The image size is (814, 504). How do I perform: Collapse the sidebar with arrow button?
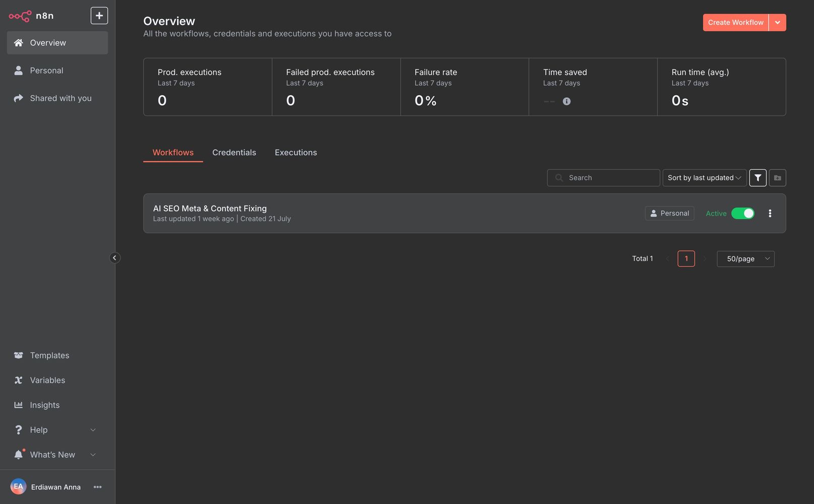tap(114, 258)
